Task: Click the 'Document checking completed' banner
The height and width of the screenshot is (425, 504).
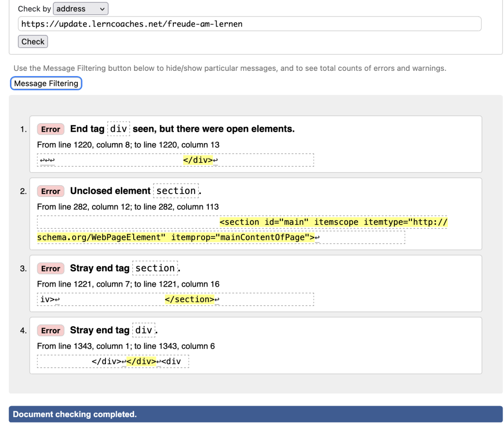Action: pyautogui.click(x=256, y=414)
